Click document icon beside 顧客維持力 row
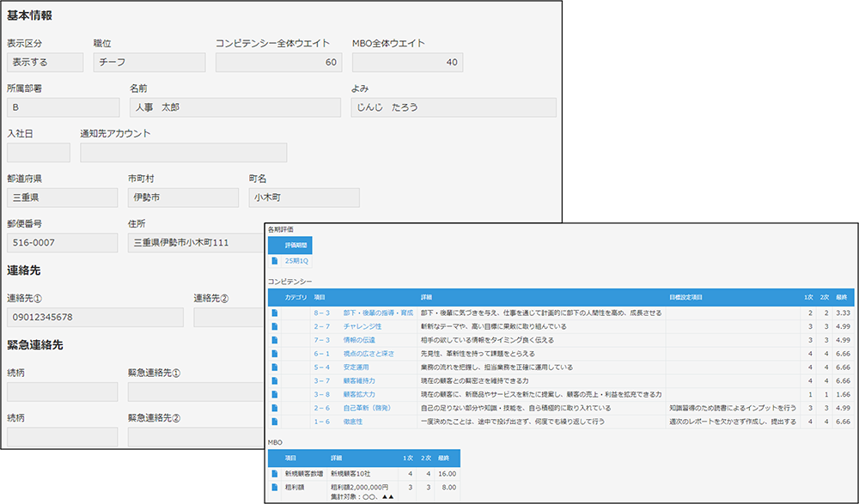 [275, 380]
